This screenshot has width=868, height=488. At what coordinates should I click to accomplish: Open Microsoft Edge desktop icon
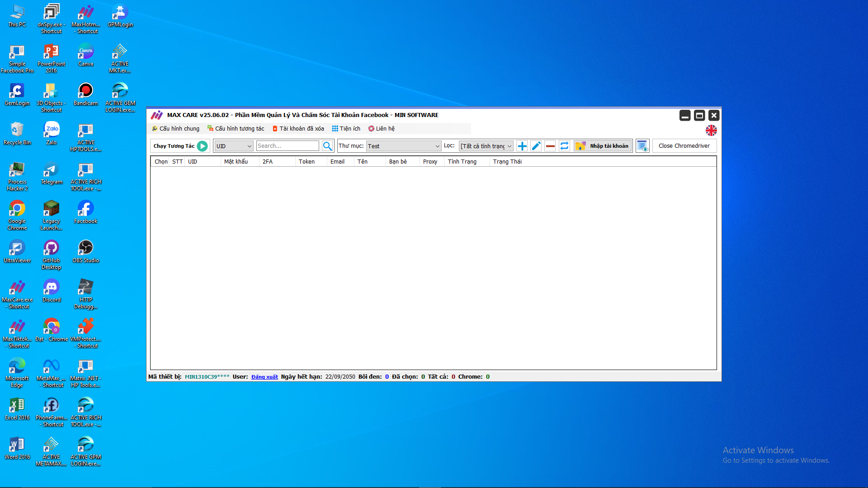coord(17,373)
